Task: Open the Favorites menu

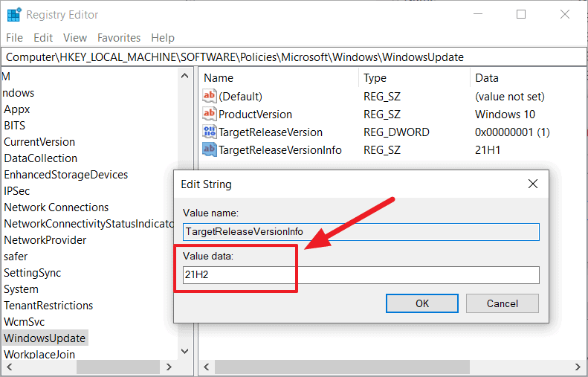Action: (119, 38)
